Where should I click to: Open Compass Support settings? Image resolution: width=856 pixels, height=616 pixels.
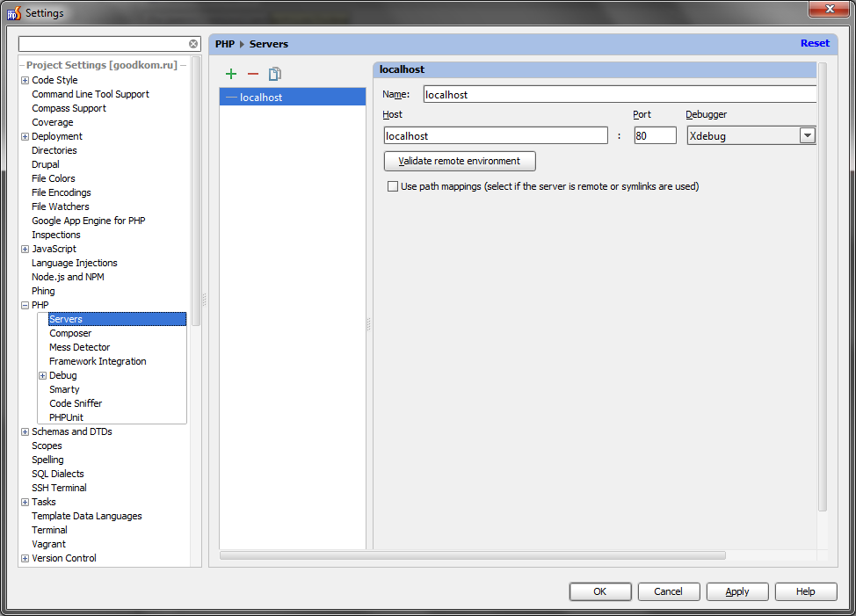[x=69, y=108]
